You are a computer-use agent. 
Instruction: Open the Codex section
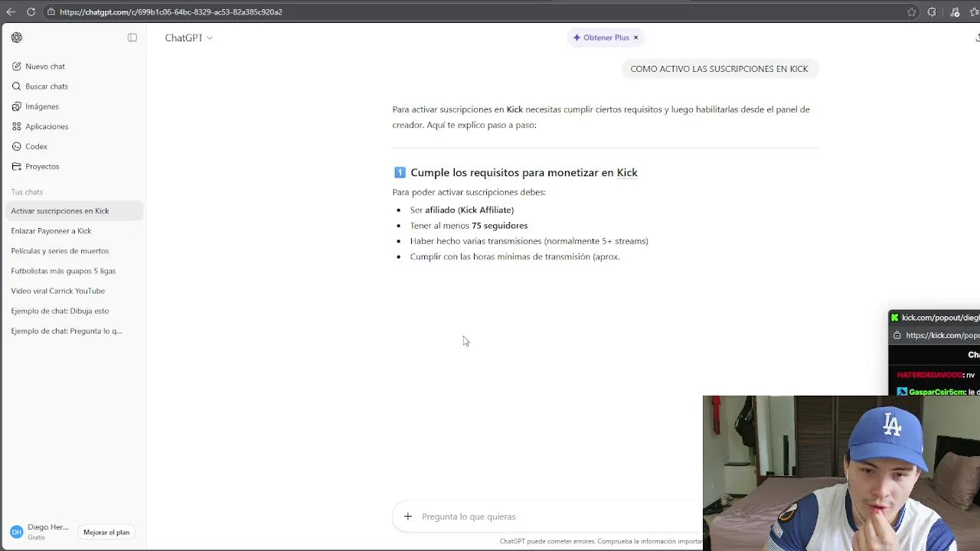click(73, 146)
